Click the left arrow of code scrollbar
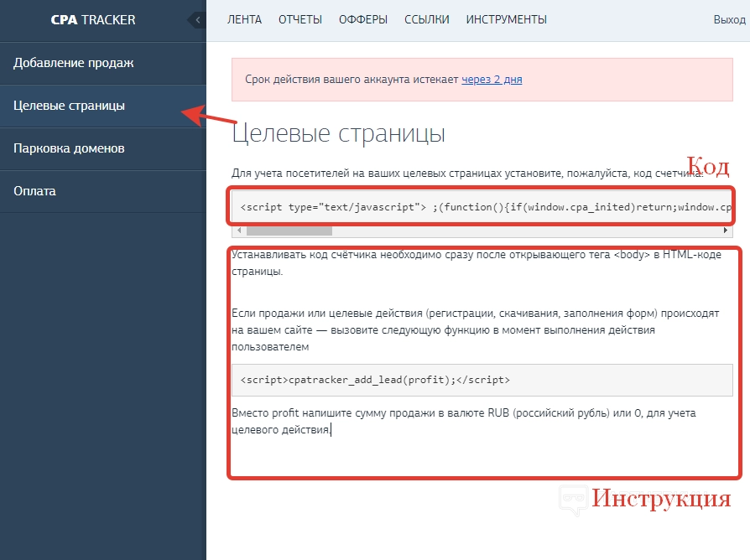 coord(239,231)
